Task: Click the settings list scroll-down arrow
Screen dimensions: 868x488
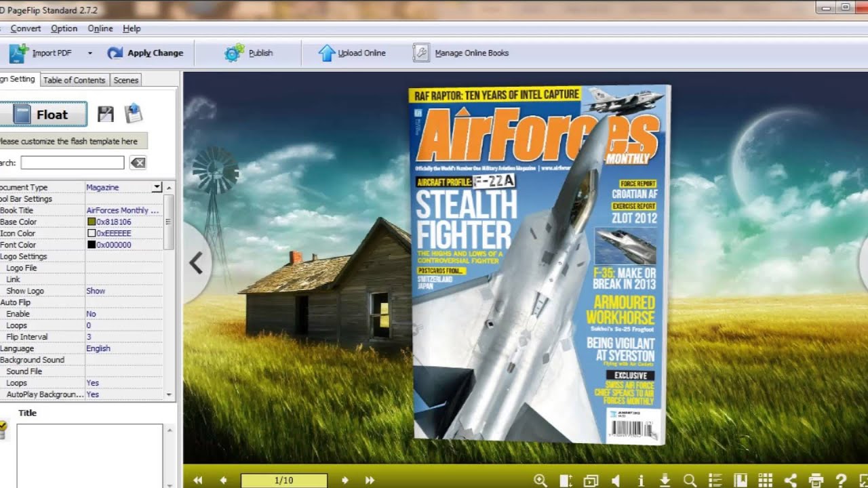Action: point(169,394)
